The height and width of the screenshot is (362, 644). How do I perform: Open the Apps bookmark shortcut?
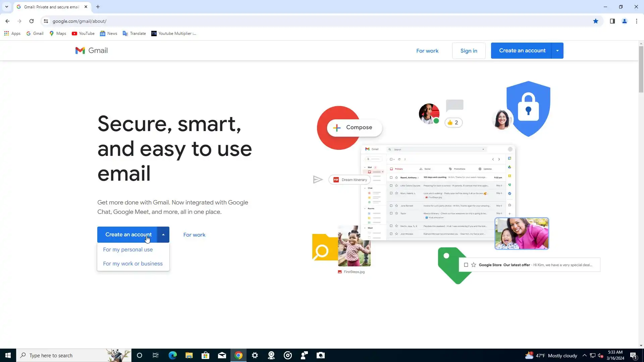pos(12,34)
